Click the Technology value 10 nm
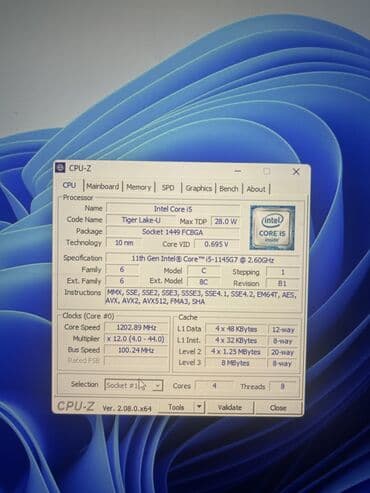 pos(124,243)
